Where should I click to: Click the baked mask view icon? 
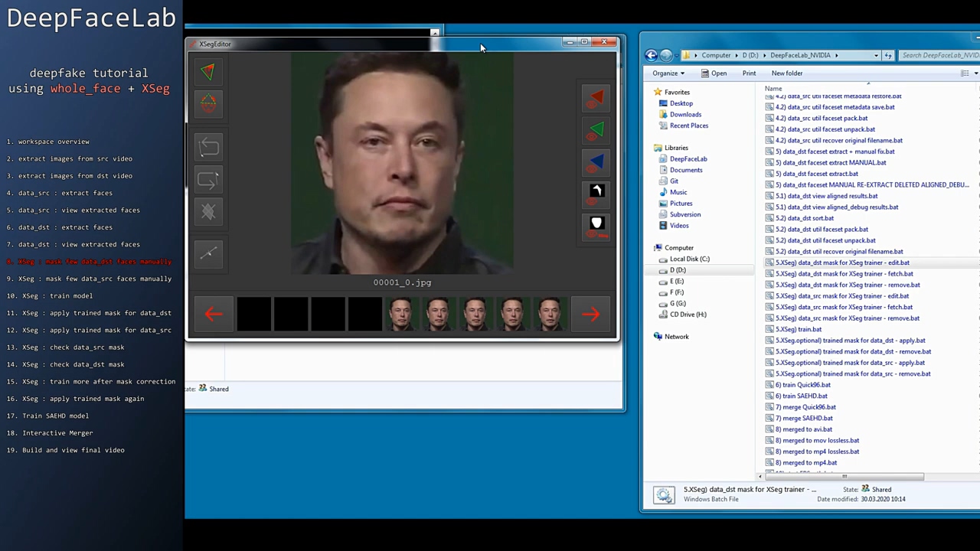596,191
